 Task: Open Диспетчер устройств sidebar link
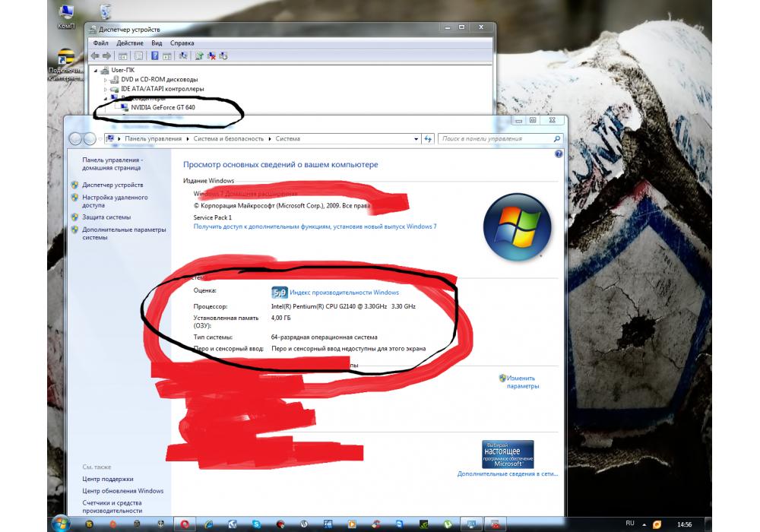(112, 185)
